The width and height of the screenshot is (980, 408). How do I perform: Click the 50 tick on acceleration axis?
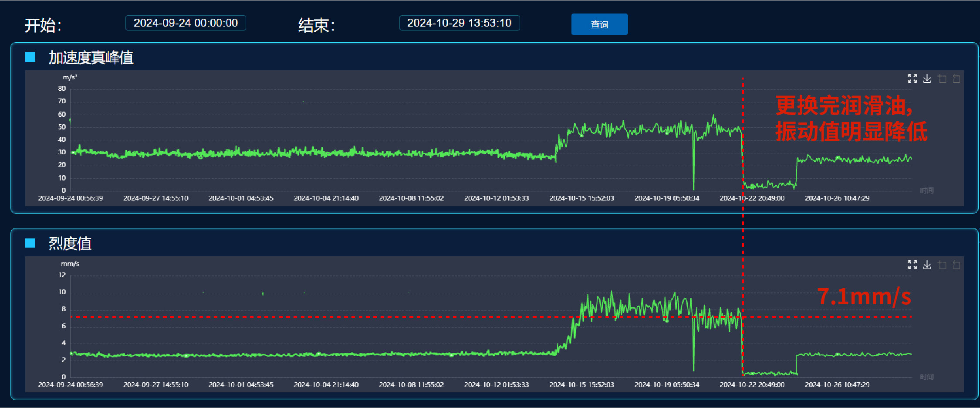point(62,127)
